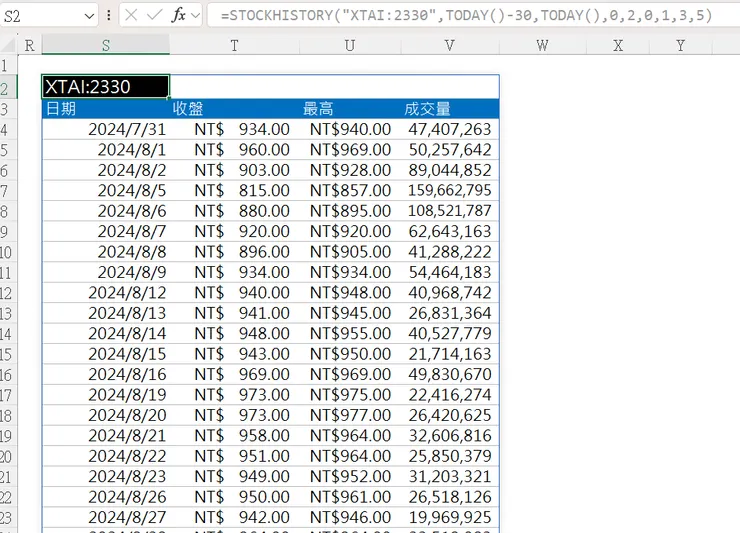This screenshot has width=740, height=533.
Task: Select row header 23
Action: pyautogui.click(x=6, y=518)
